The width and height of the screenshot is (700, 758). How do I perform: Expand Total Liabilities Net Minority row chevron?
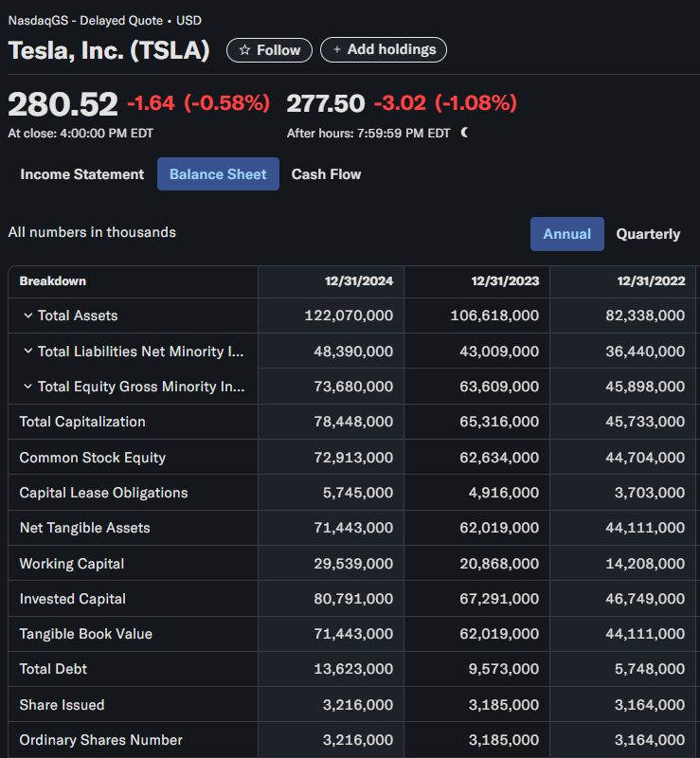28,351
